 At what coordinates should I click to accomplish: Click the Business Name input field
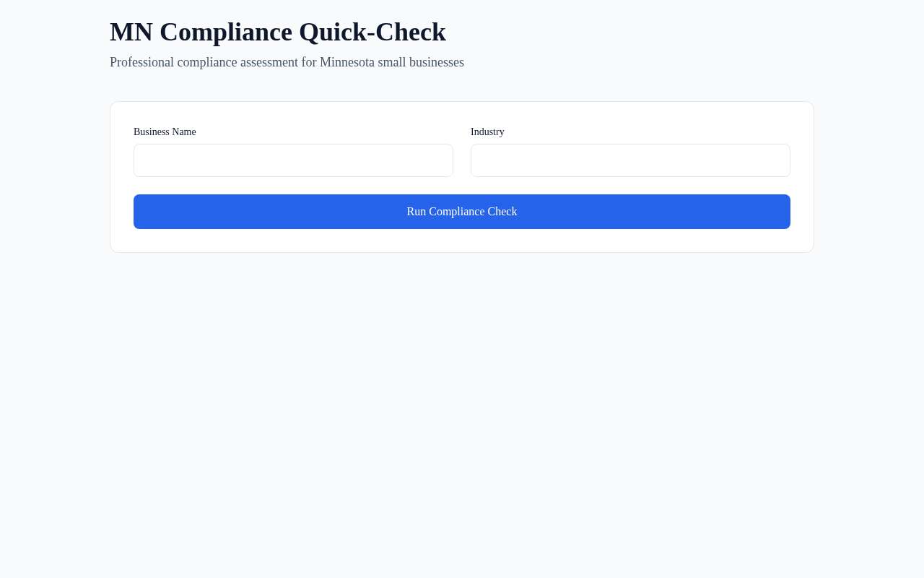[293, 160]
